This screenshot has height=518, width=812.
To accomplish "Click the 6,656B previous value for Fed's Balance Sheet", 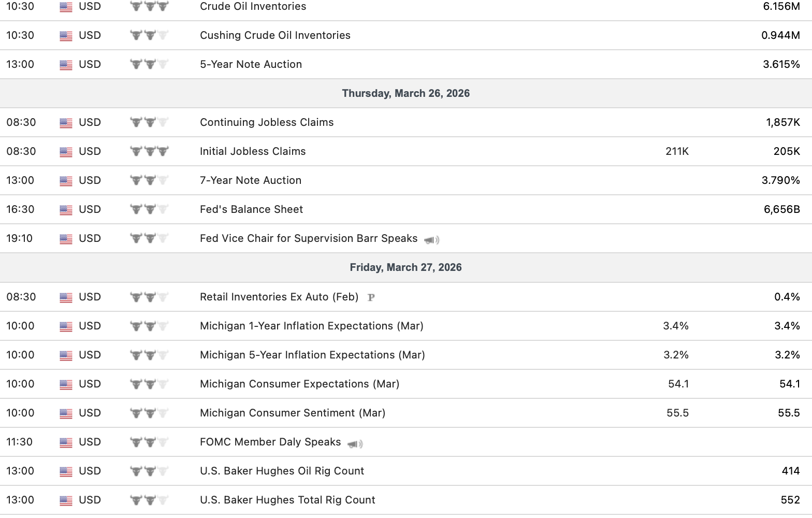I will (781, 209).
